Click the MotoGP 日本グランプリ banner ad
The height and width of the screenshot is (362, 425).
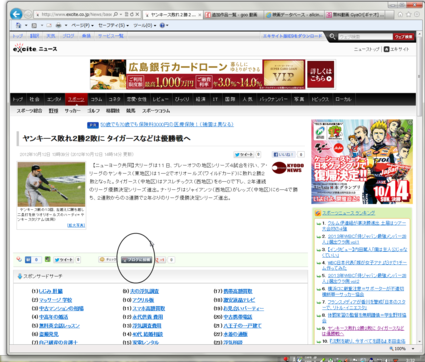click(362, 162)
